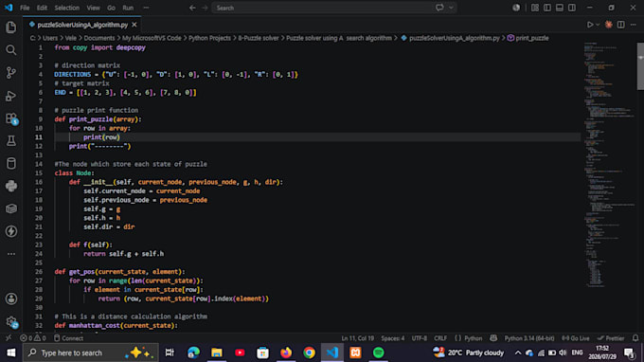Open the database view in activity bar

click(11, 164)
